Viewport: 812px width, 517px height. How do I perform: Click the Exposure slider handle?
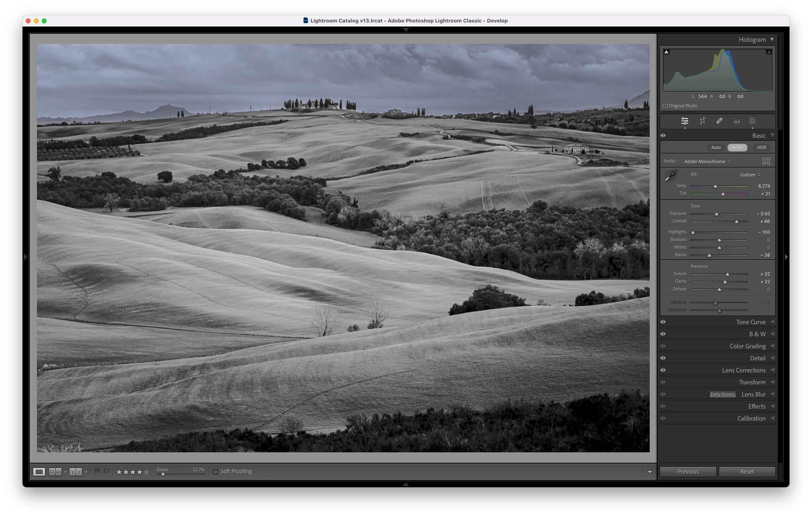(x=716, y=214)
